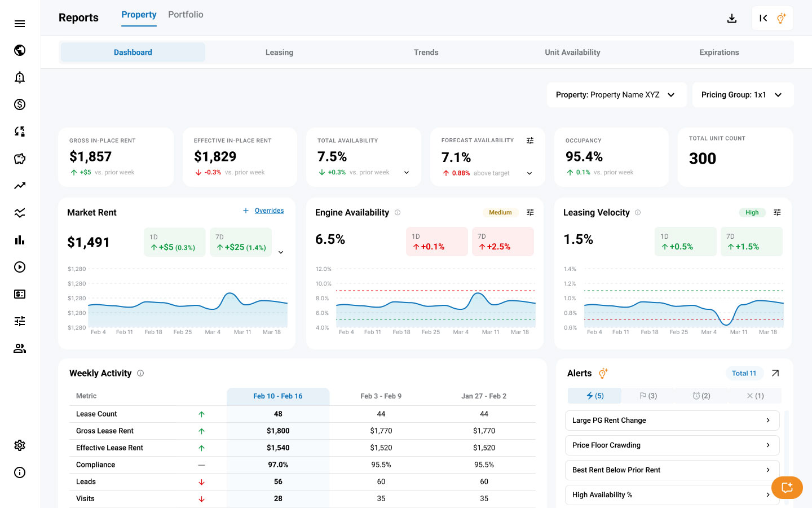Click the dollar coin icon in sidebar
This screenshot has height=508, width=812.
point(20,104)
